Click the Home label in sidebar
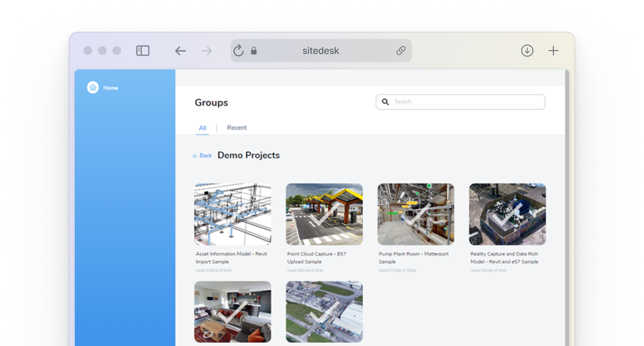644x346 pixels. [x=110, y=88]
